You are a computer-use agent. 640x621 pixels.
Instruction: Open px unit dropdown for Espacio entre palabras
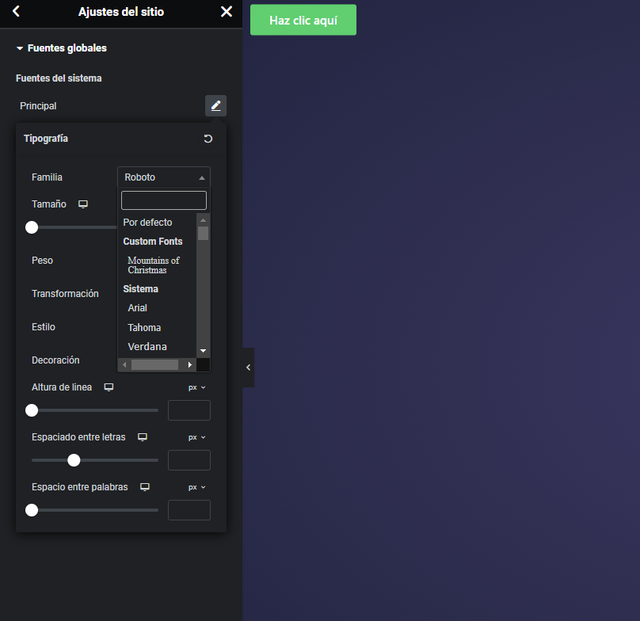(x=197, y=487)
